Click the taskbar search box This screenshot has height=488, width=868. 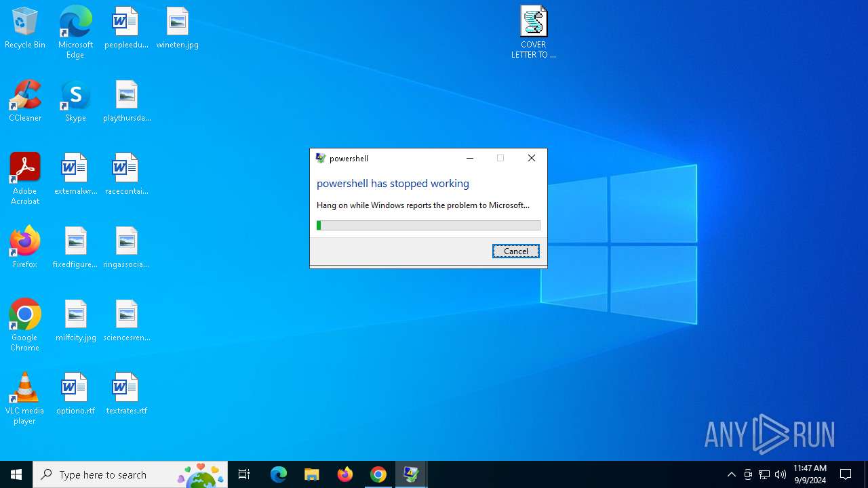pyautogui.click(x=130, y=474)
